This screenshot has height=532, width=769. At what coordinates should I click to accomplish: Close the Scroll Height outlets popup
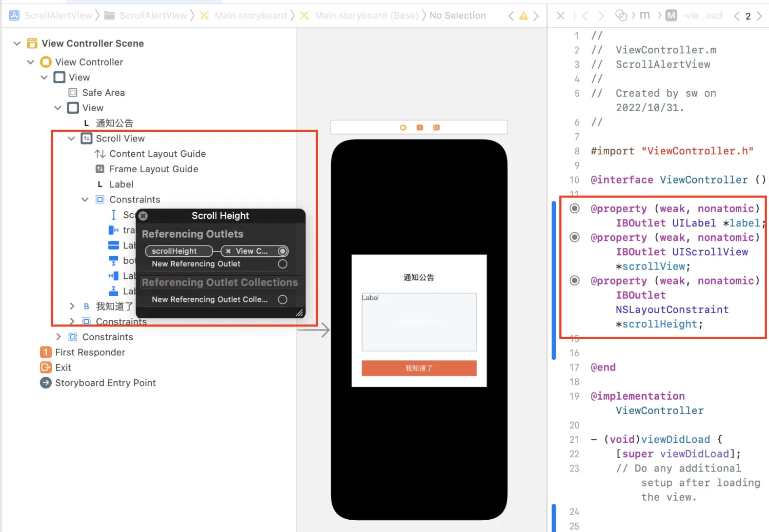point(144,216)
